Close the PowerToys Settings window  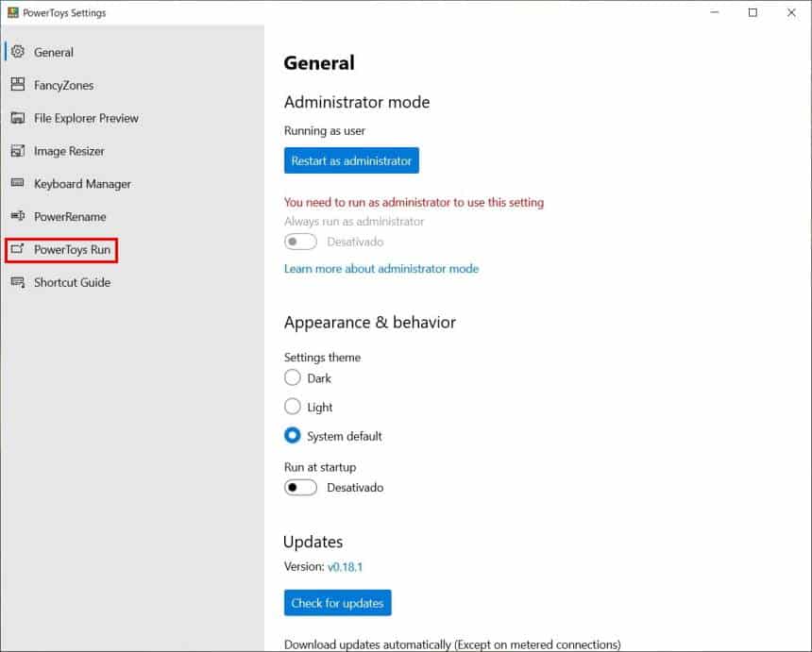pyautogui.click(x=791, y=12)
